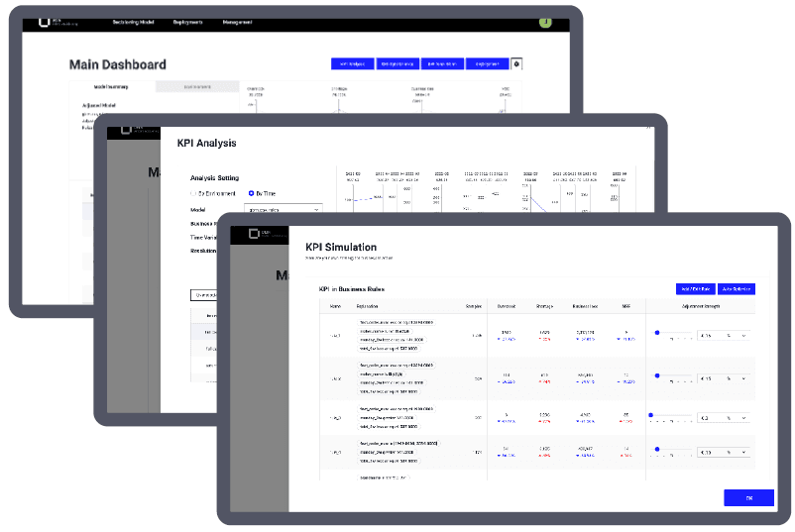Open the dashboard settings gear icon

click(516, 63)
